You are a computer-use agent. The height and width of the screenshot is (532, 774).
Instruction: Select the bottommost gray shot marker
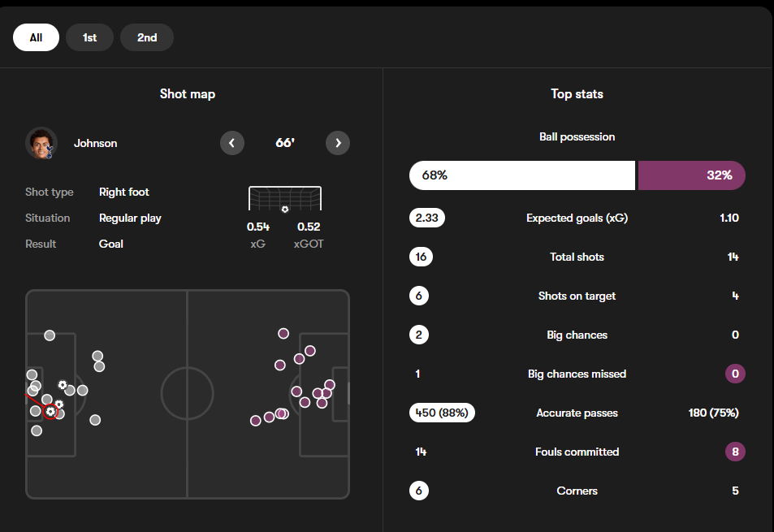tap(37, 430)
